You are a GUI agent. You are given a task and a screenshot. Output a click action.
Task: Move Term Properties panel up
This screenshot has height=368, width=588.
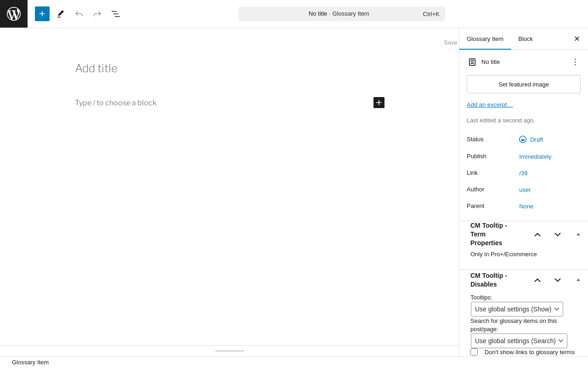point(537,234)
